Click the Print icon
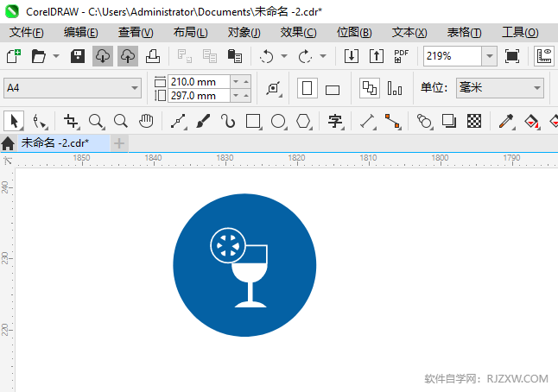Screen dimensions: 558x392 click(x=153, y=56)
